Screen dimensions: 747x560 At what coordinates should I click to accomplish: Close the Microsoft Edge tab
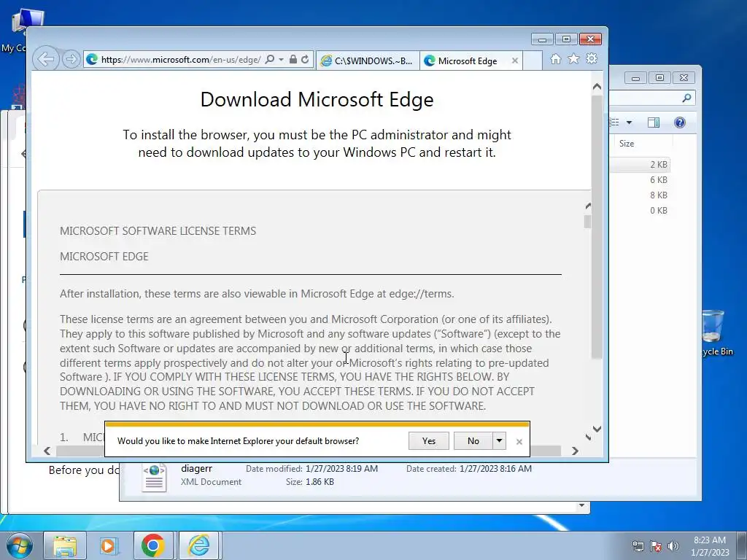click(514, 61)
